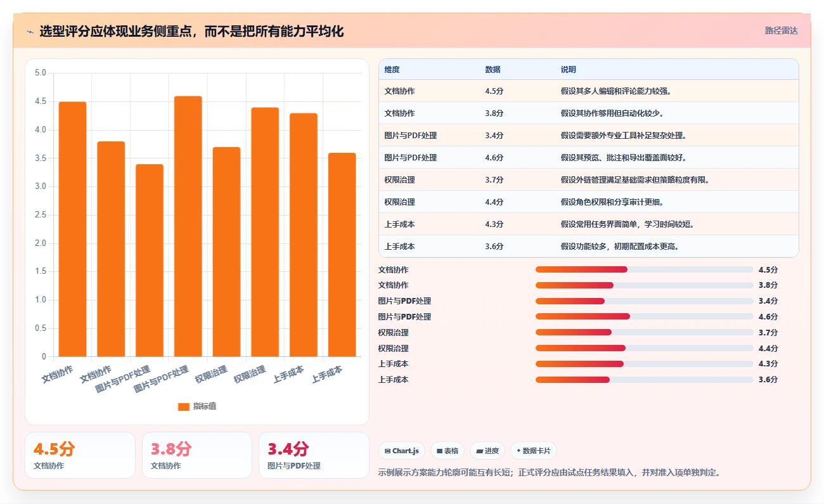Click the pulse icon before the title
This screenshot has height=504, width=824.
coord(30,32)
